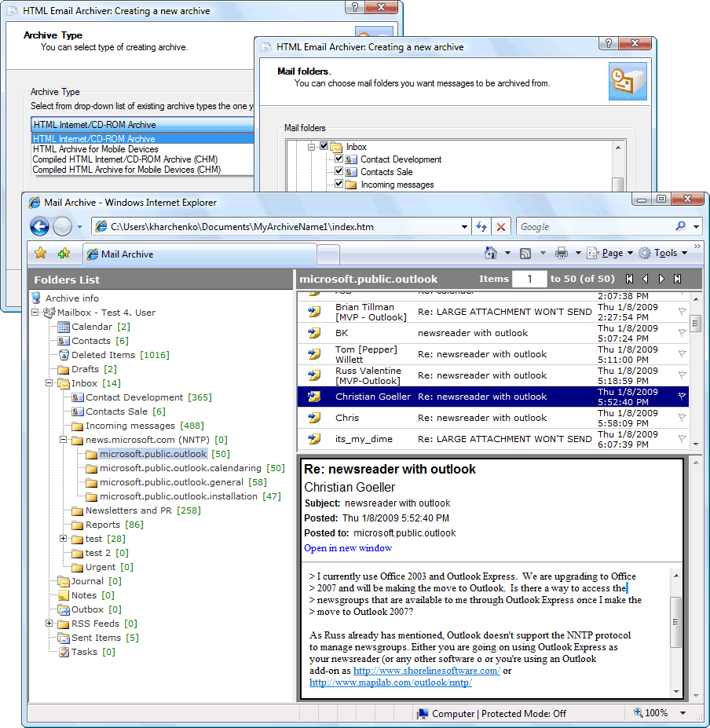This screenshot has height=728, width=710.
Task: Click the forward navigation button
Action: pyautogui.click(x=62, y=227)
